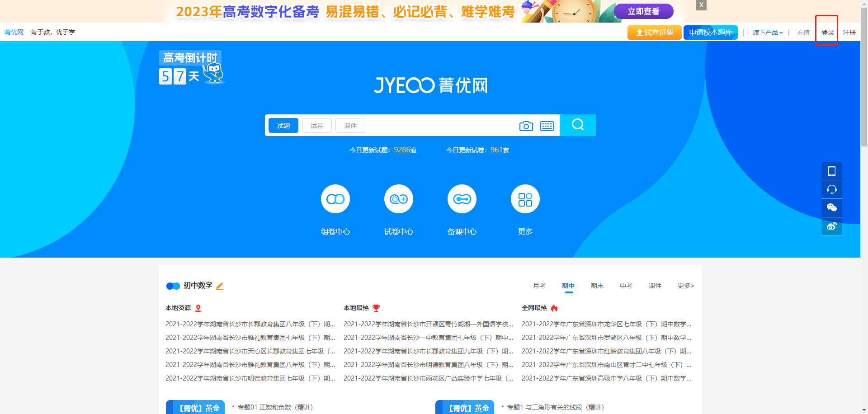The height and width of the screenshot is (414, 868).
Task: Open the virtual keyboard input icon
Action: point(547,126)
